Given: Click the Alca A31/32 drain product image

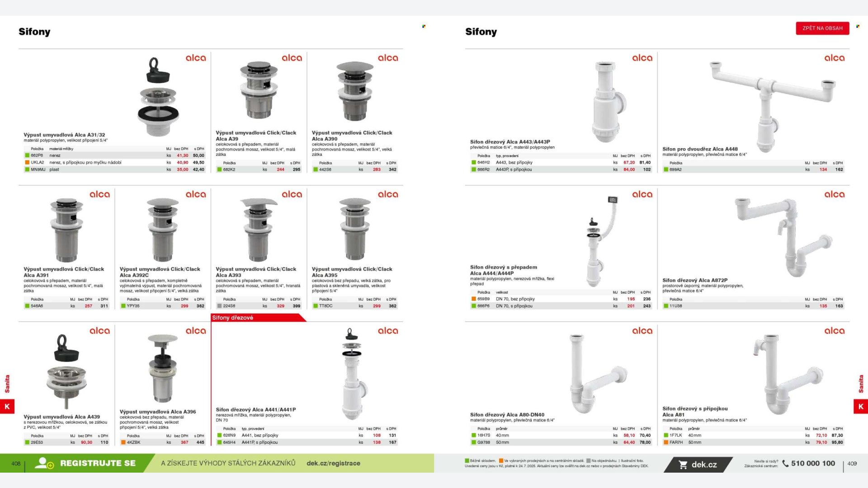Looking at the screenshot, I should pos(158,96).
